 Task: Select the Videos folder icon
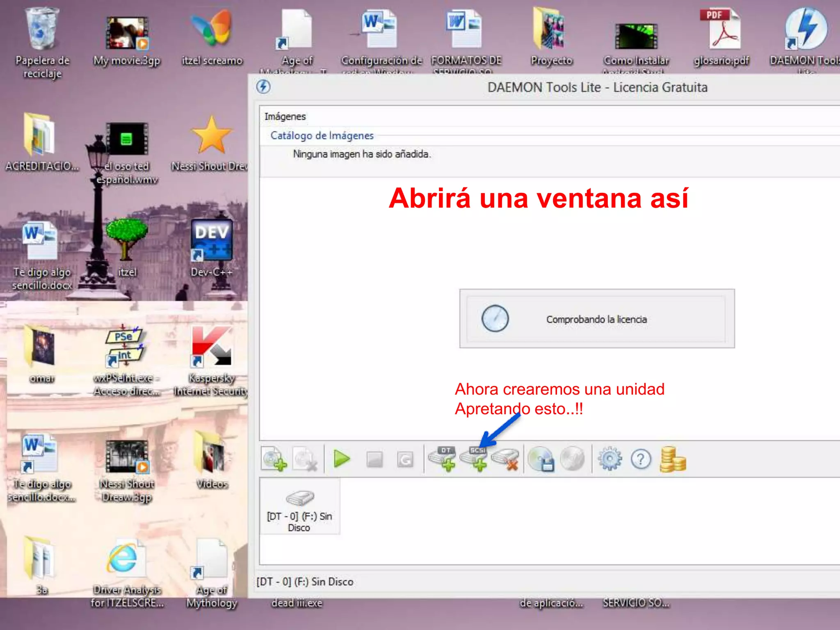click(212, 460)
